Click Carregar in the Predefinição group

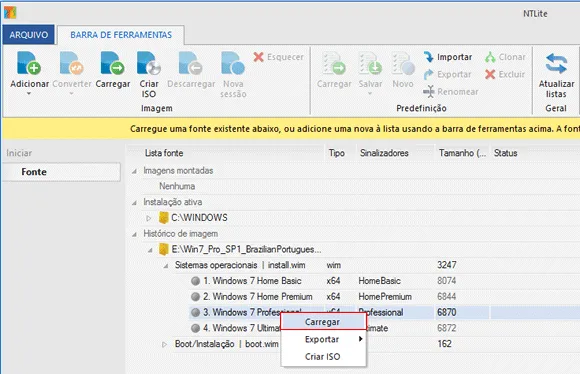pos(334,70)
